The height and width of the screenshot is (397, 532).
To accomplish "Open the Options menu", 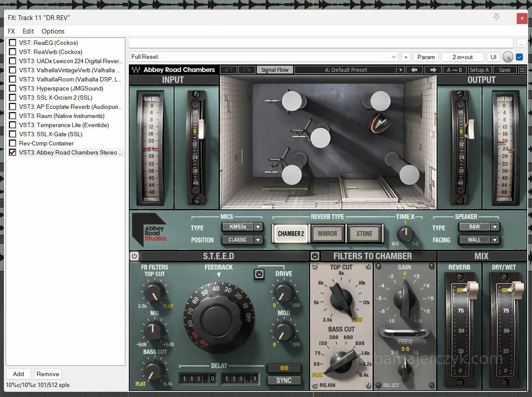I will pos(53,31).
